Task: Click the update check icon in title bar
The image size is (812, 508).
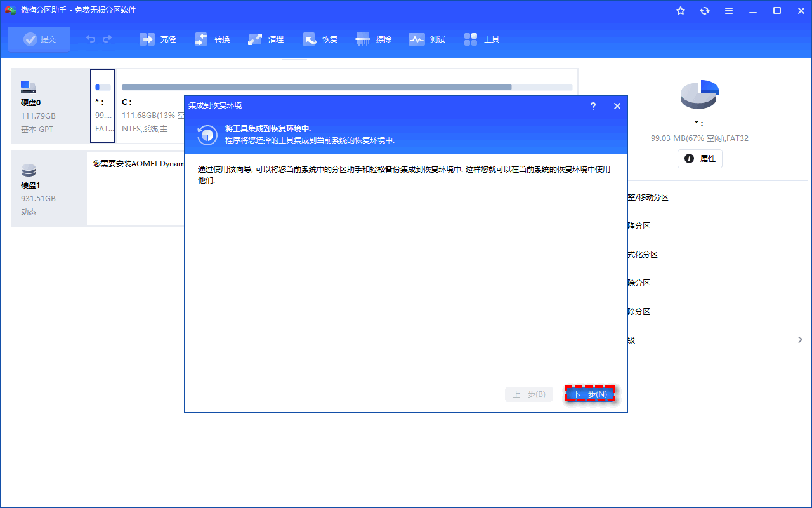Action: 705,10
